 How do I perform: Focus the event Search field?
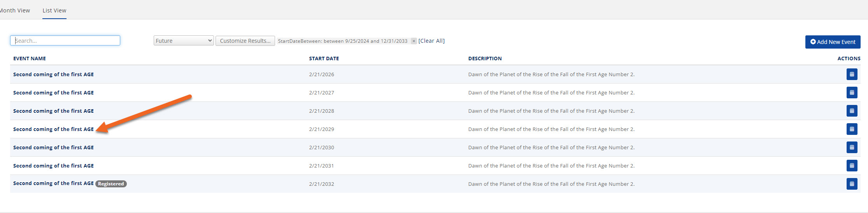click(x=65, y=40)
